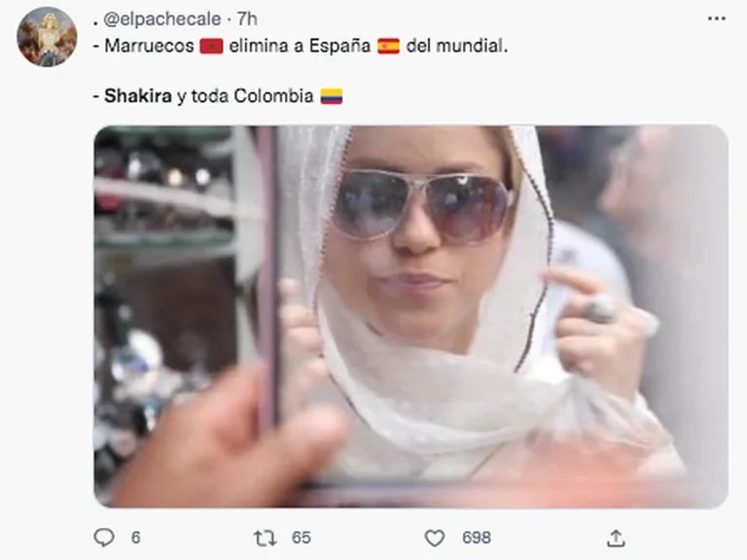Open the tweet via the 7h timestamp
Screen dimensions: 747x560
tap(247, 19)
